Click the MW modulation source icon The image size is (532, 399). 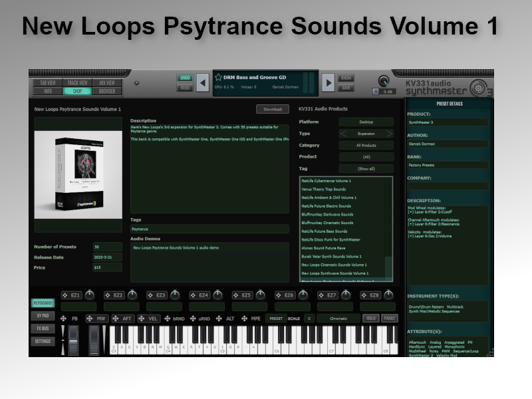pos(90,319)
